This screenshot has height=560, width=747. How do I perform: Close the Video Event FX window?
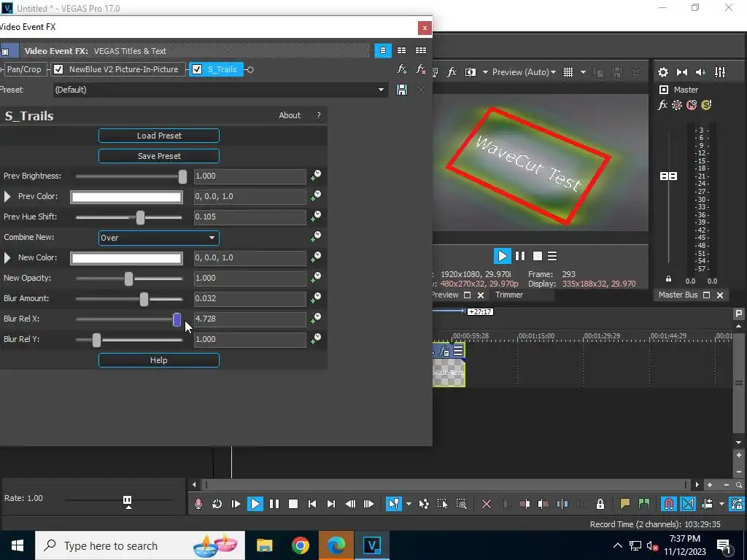point(425,28)
